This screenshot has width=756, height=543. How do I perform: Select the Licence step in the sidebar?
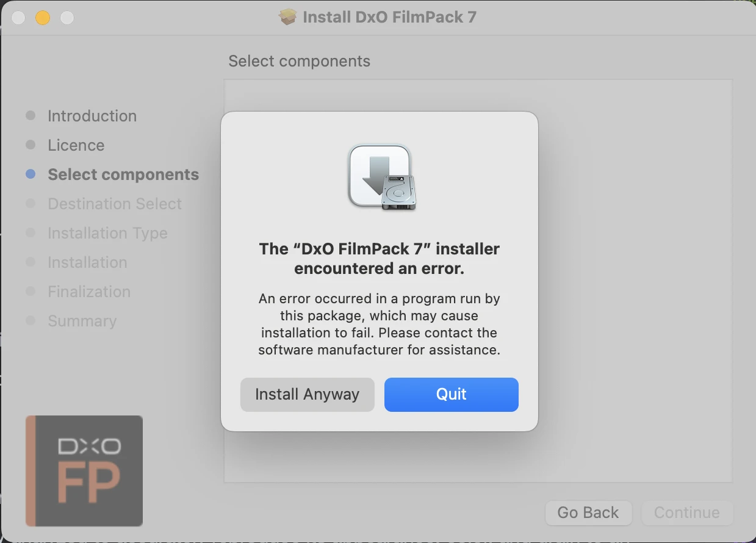[x=76, y=145]
